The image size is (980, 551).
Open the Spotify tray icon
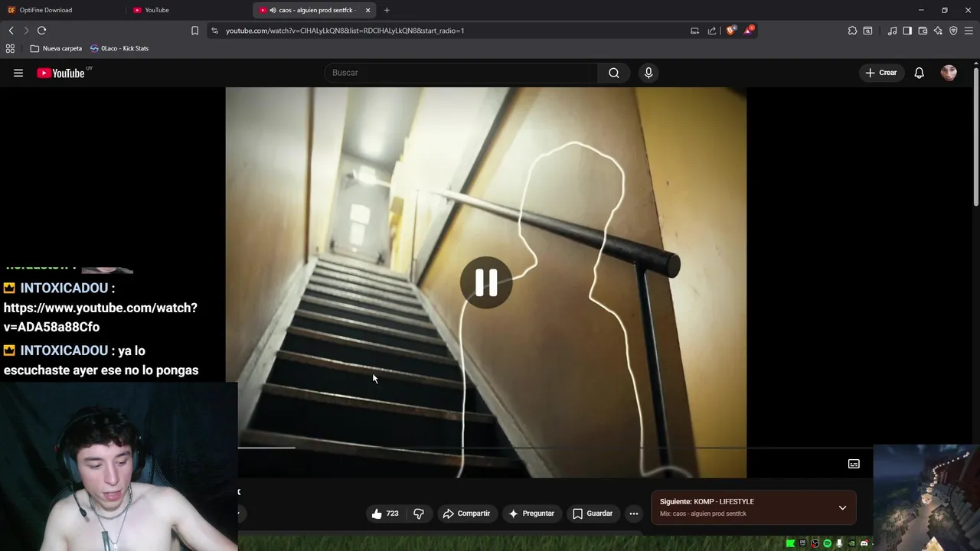click(x=827, y=543)
